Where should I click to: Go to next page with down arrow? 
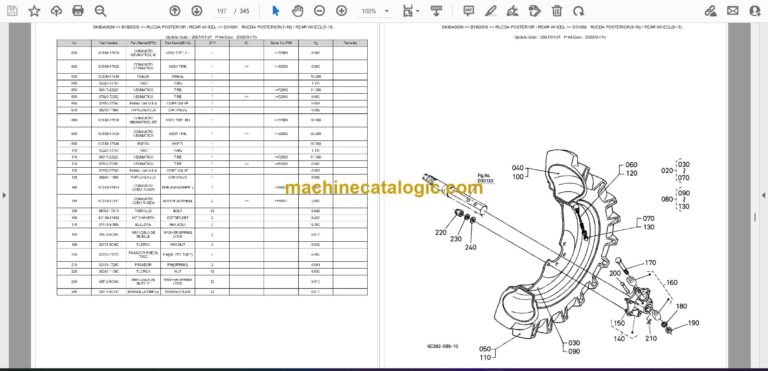point(196,11)
